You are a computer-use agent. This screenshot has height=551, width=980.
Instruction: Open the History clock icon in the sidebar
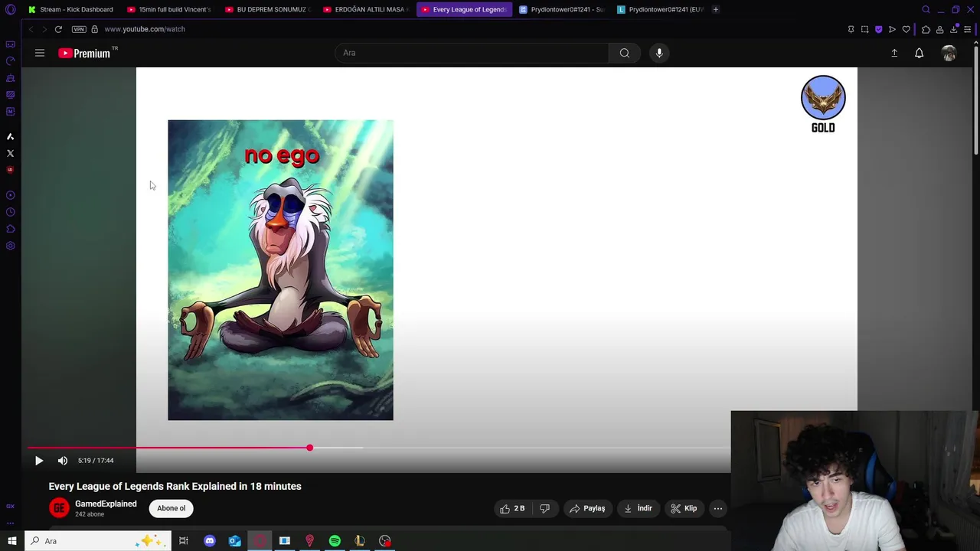(10, 212)
